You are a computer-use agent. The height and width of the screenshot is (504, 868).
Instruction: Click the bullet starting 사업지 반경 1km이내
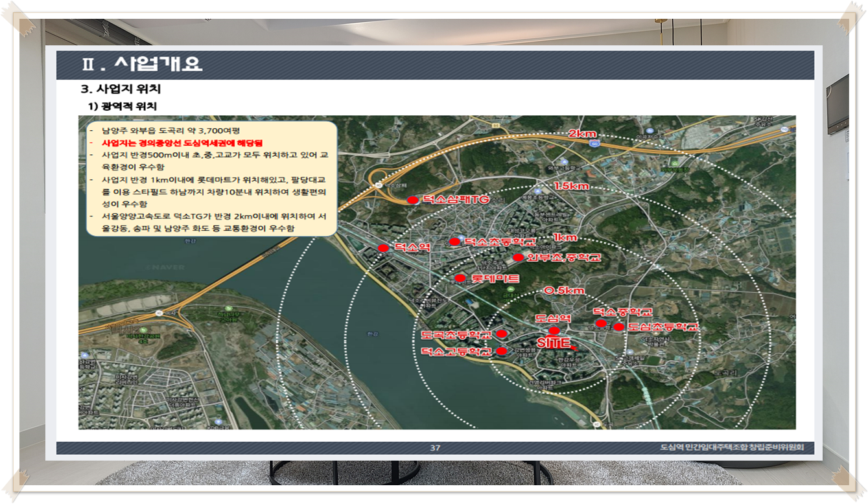click(x=214, y=192)
